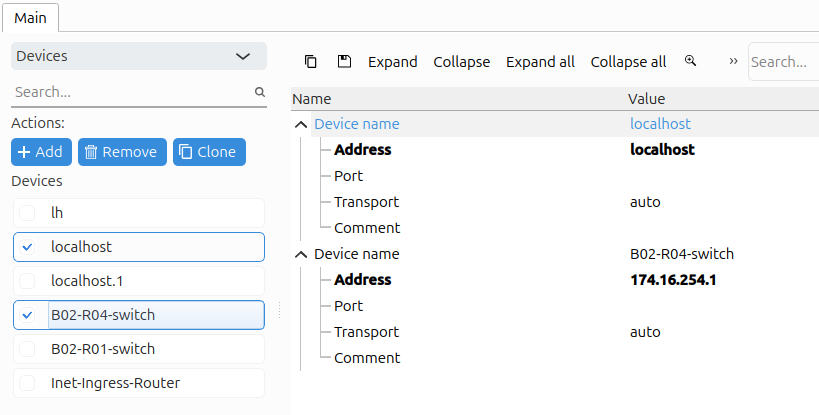Open the Devices dropdown selector

[x=139, y=56]
